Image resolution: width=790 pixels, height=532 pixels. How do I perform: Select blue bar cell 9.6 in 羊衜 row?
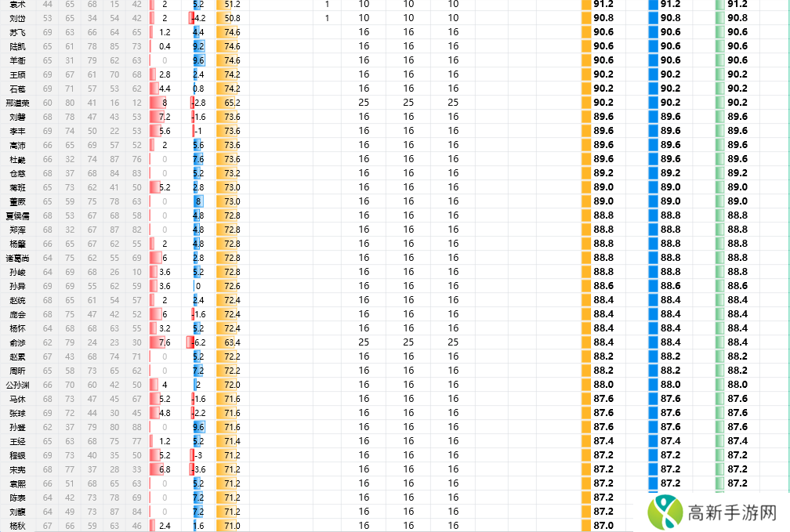pyautogui.click(x=198, y=60)
